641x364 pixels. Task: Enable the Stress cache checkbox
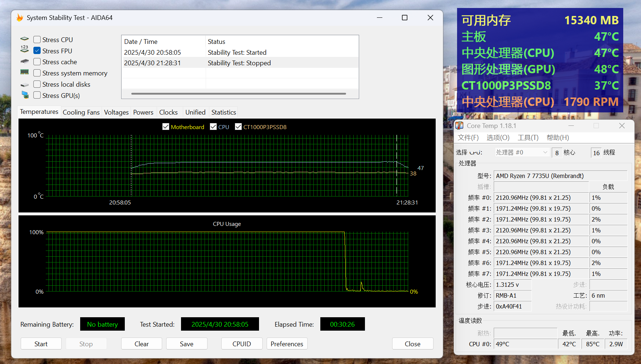37,62
